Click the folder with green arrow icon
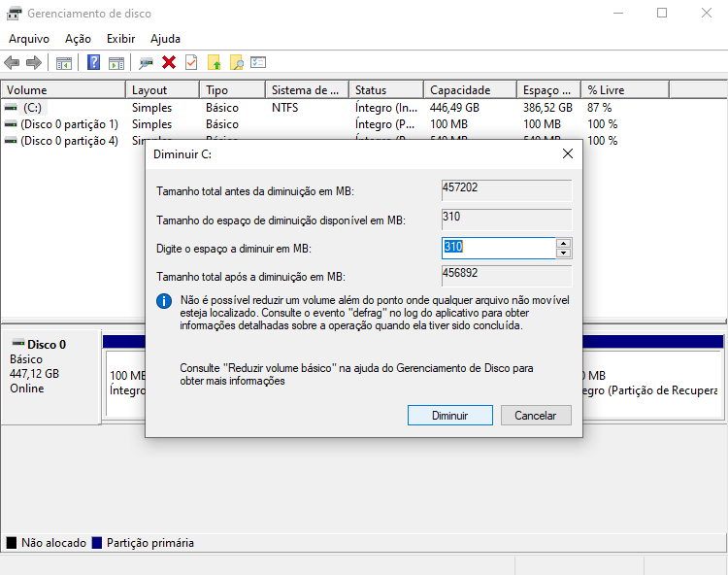 tap(215, 62)
